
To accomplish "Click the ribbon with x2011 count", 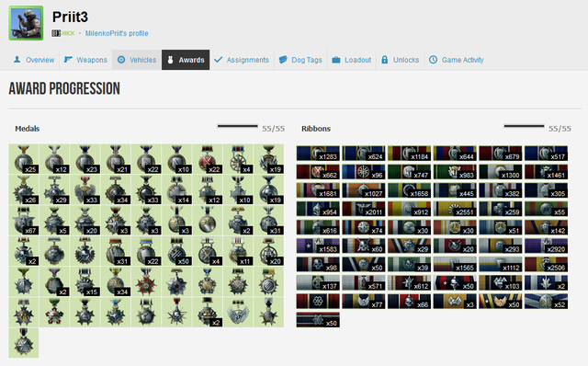I will click(x=364, y=209).
